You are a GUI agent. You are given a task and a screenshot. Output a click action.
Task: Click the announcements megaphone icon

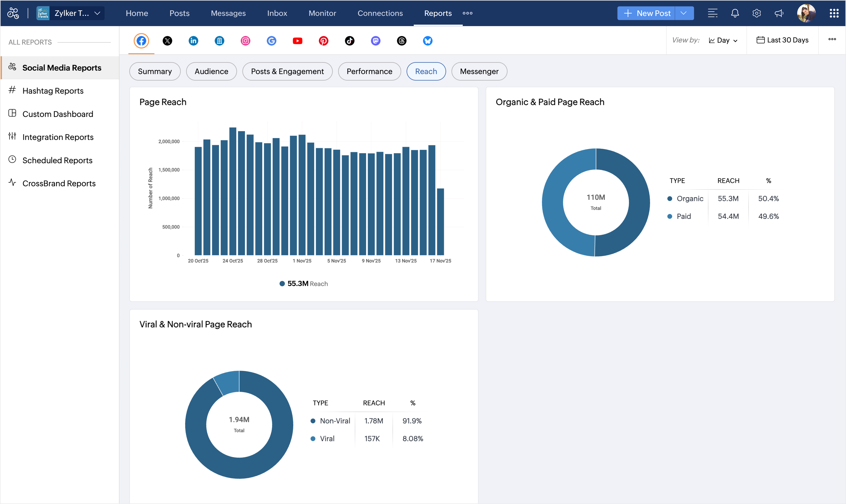[779, 13]
